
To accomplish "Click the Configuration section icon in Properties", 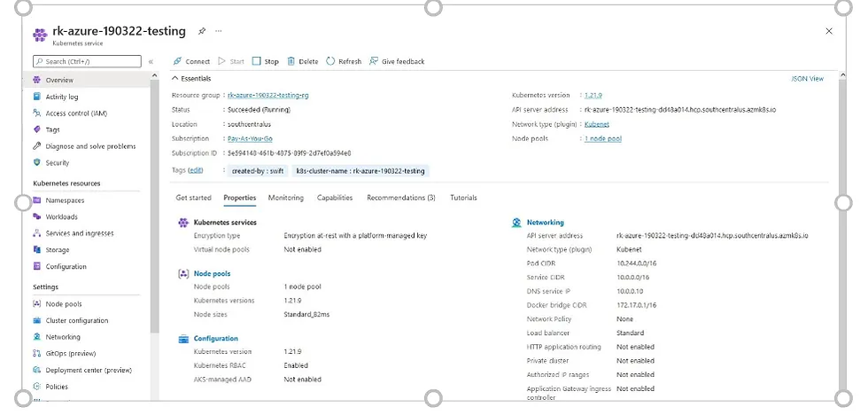I will point(184,339).
